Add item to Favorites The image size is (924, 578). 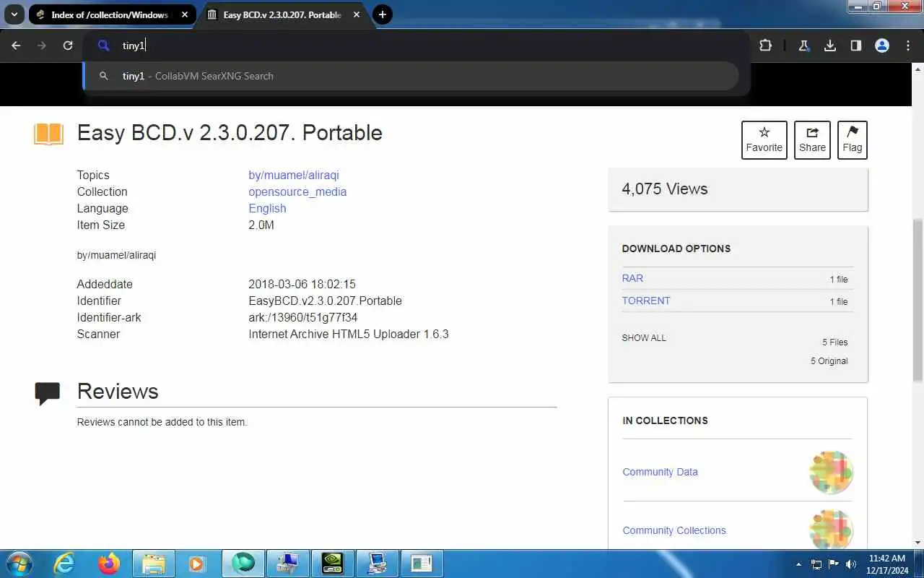click(764, 139)
